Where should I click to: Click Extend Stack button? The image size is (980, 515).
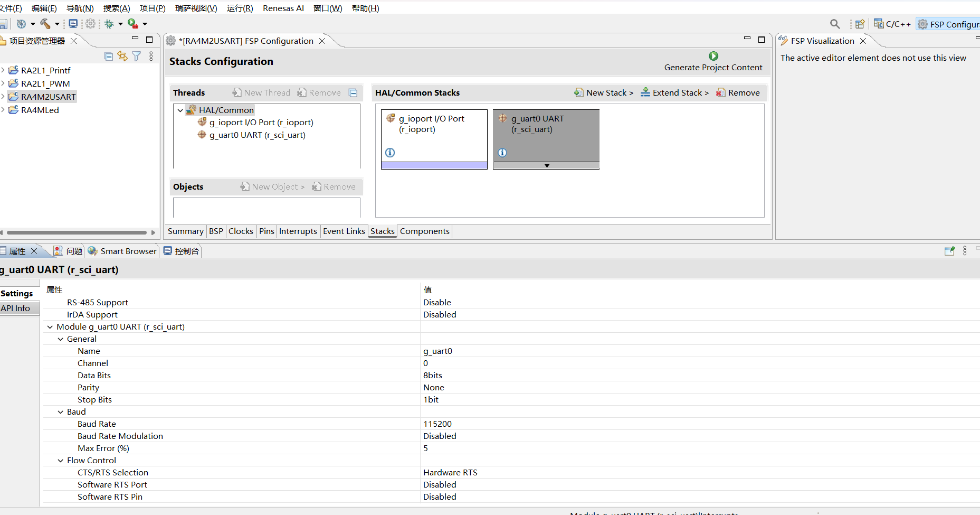(x=674, y=93)
